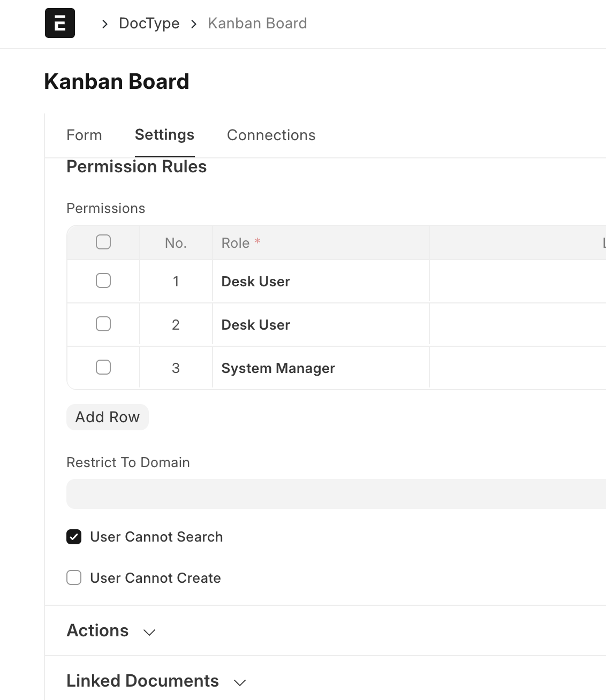Image resolution: width=606 pixels, height=700 pixels.
Task: Open the Settings tab
Action: pos(164,135)
